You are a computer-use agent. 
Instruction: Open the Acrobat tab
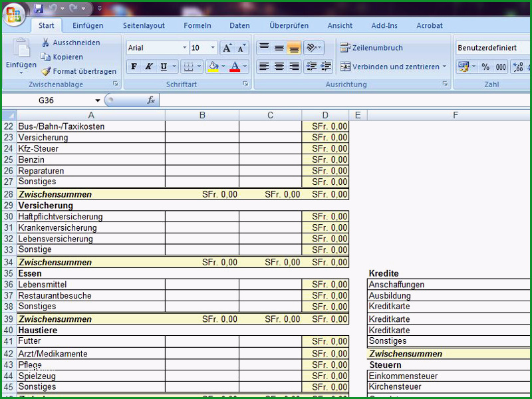430,25
